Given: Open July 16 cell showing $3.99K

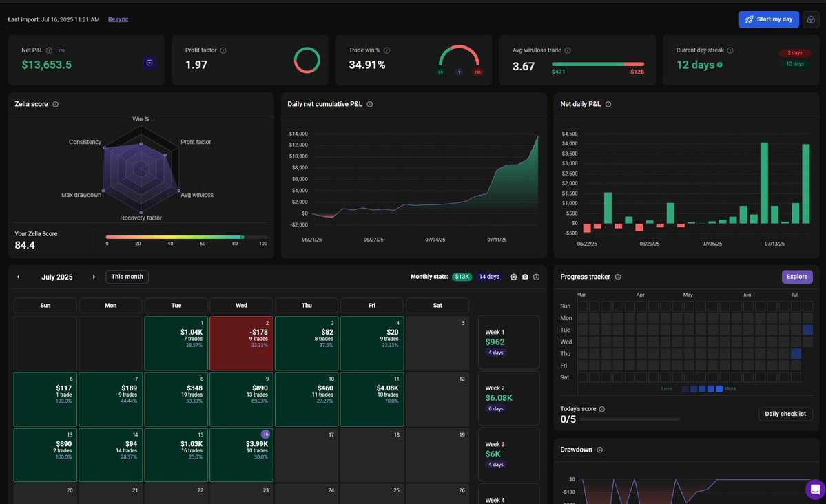Looking at the screenshot, I should [241, 455].
